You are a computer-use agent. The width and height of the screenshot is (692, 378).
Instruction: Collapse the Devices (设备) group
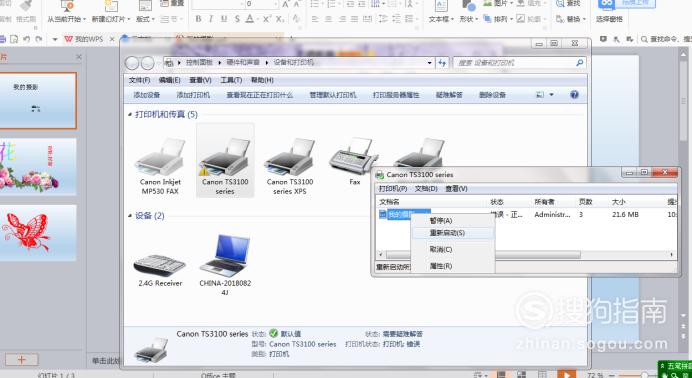pos(130,216)
